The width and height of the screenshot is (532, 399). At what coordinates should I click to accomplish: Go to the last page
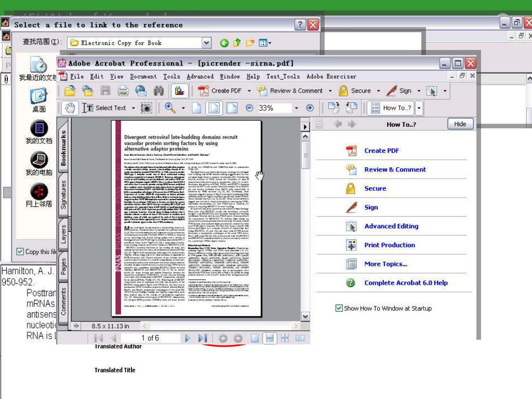(203, 338)
